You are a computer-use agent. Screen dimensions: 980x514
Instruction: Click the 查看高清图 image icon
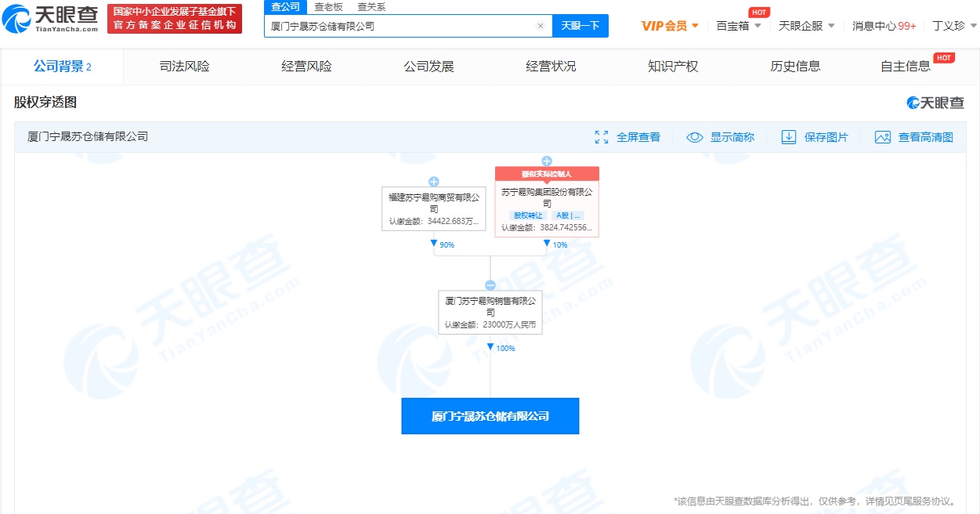pyautogui.click(x=883, y=137)
